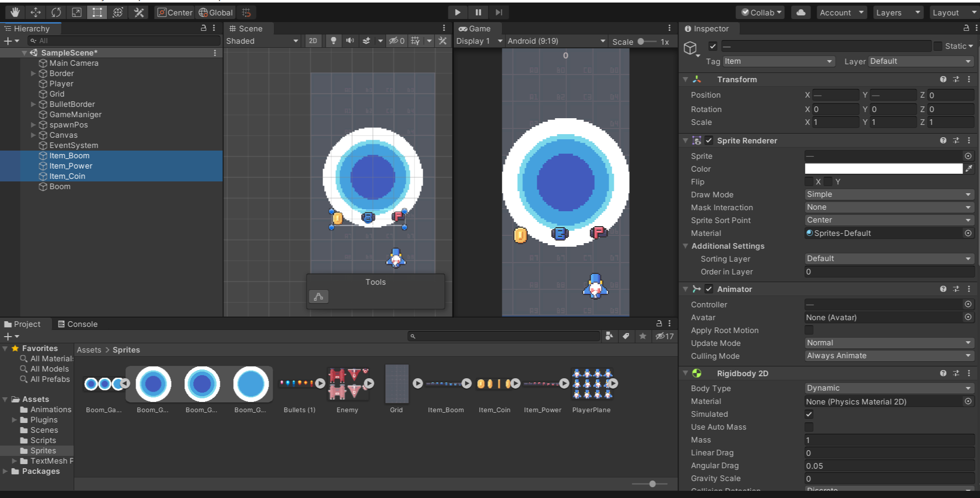The height and width of the screenshot is (498, 980).
Task: Switch to the Game tab
Action: click(x=475, y=29)
